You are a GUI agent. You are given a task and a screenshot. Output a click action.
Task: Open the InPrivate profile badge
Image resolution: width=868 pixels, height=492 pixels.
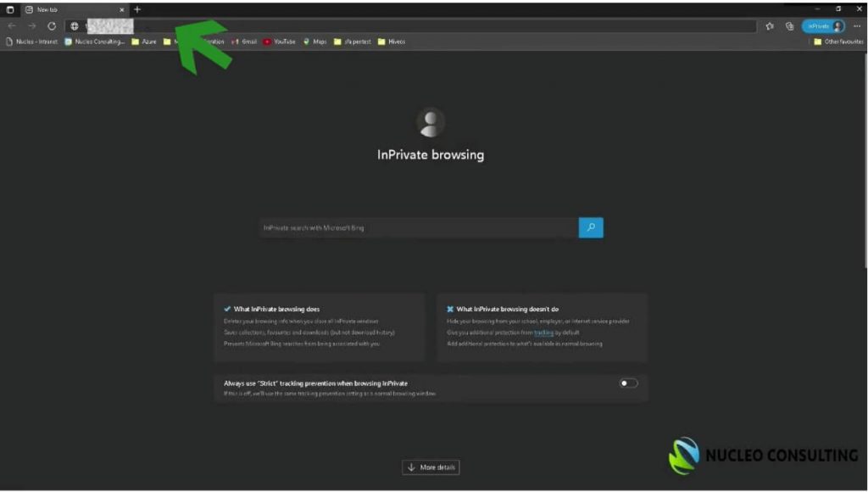pos(823,26)
